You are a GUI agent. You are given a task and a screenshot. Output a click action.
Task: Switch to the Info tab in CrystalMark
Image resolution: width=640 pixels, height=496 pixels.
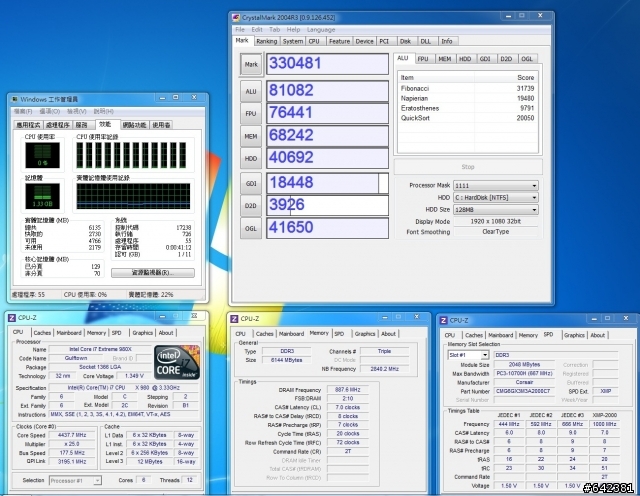pos(447,41)
